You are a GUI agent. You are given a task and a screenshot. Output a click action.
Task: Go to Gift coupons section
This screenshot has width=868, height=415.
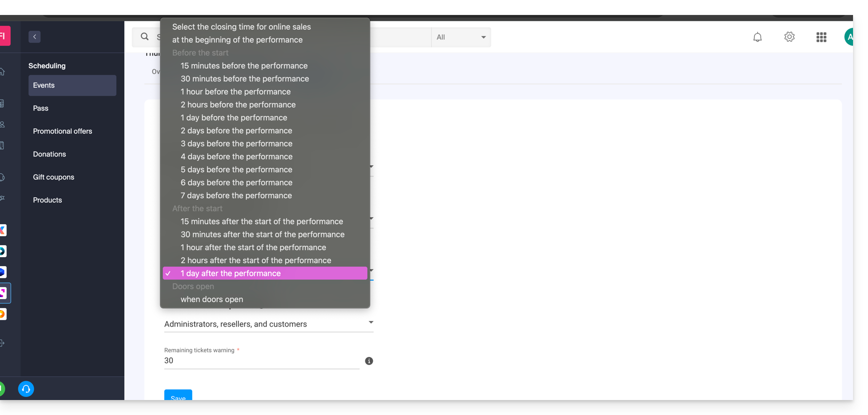pos(53,177)
